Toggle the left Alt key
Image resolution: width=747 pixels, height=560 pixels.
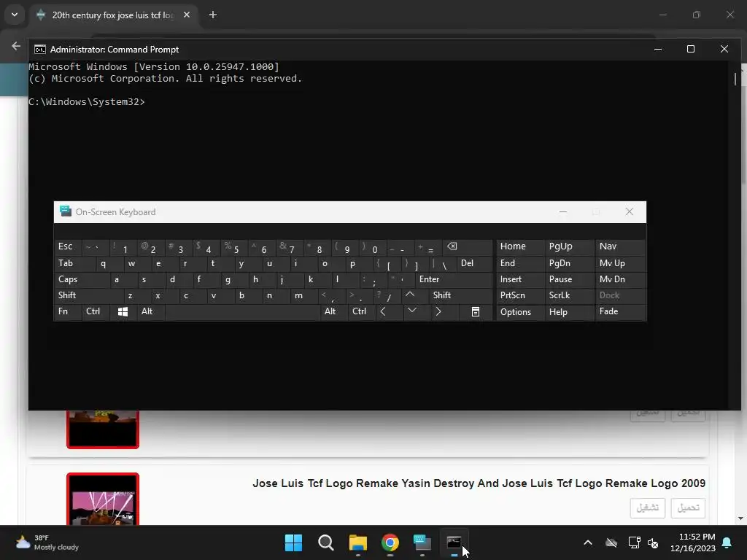coord(150,312)
